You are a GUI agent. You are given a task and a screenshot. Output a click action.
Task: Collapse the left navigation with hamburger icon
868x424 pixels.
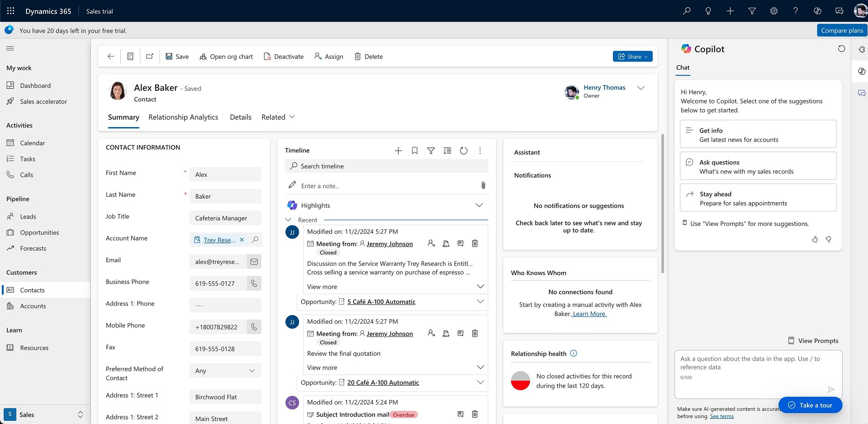coord(9,48)
